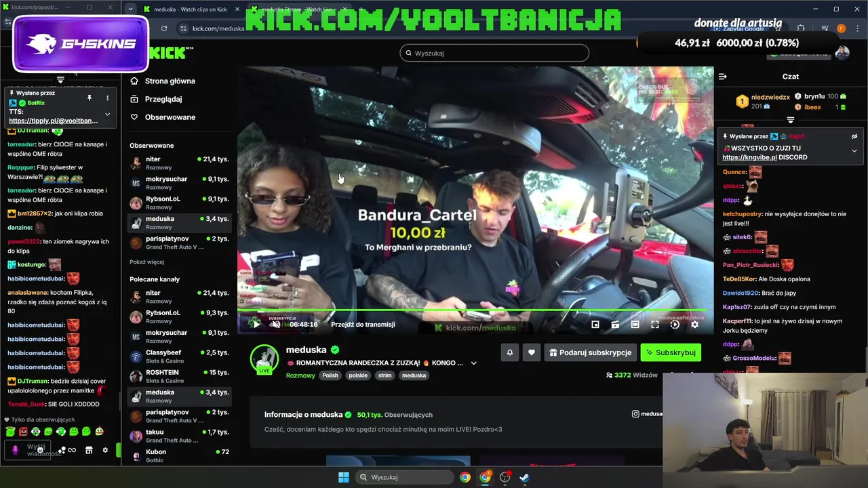
Task: Follow meduska with the heart button
Action: (531, 352)
